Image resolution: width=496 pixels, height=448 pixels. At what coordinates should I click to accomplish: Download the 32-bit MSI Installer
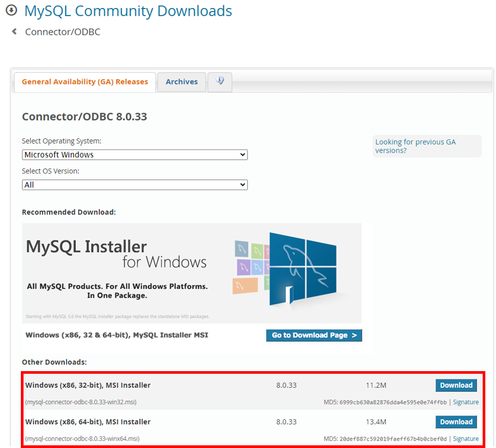(x=456, y=385)
